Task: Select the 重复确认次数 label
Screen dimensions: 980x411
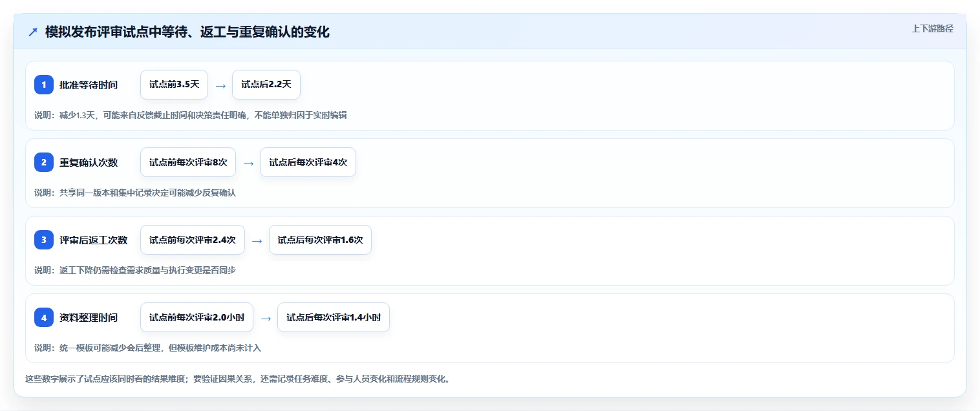Action: point(89,162)
